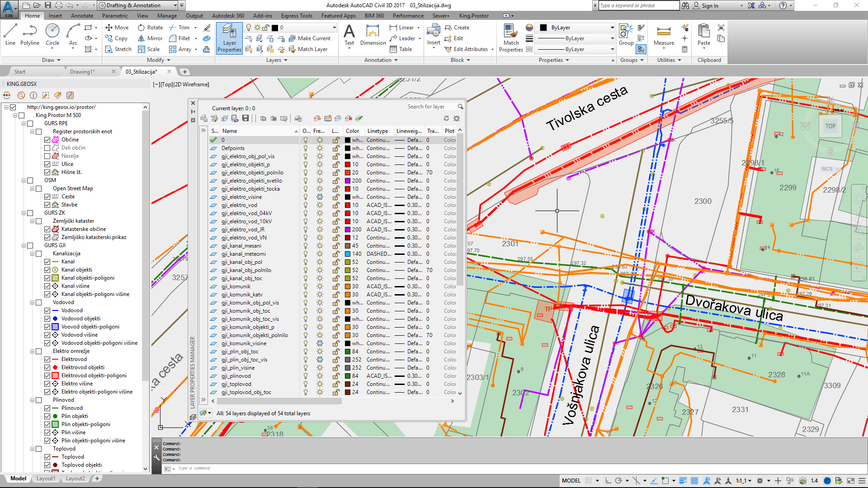Uncheck the Vodovod objekti checkbox
This screenshot has width=868, height=488.
coord(47,319)
